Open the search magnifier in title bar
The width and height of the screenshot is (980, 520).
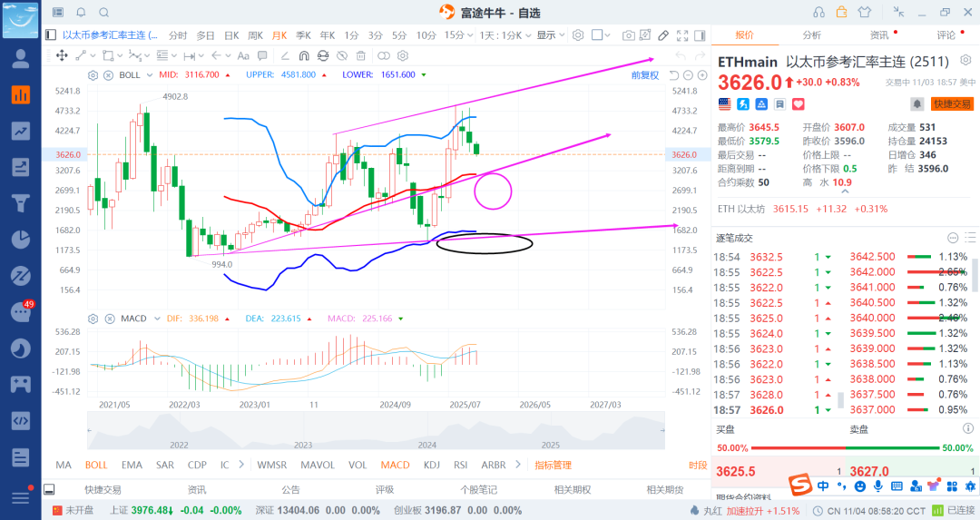(x=103, y=13)
